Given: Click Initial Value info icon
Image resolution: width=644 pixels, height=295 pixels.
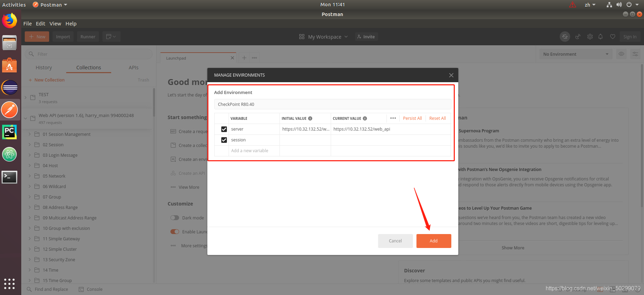Looking at the screenshot, I should [x=310, y=118].
